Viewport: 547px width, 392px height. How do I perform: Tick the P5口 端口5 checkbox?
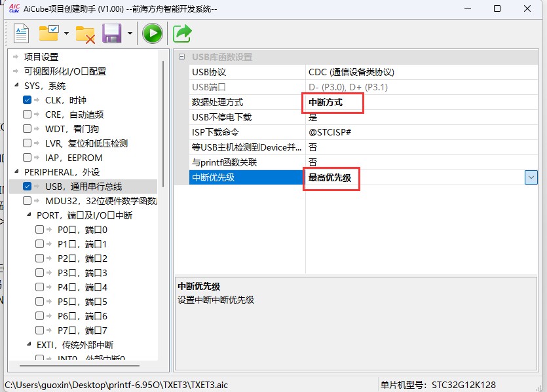[x=39, y=302]
